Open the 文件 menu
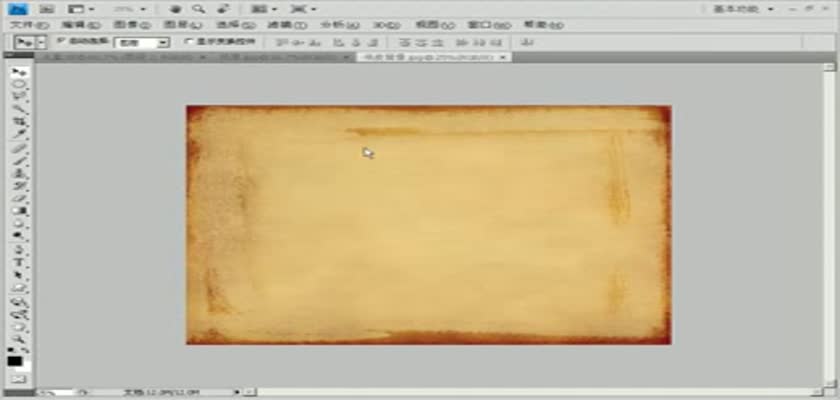 (x=22, y=23)
